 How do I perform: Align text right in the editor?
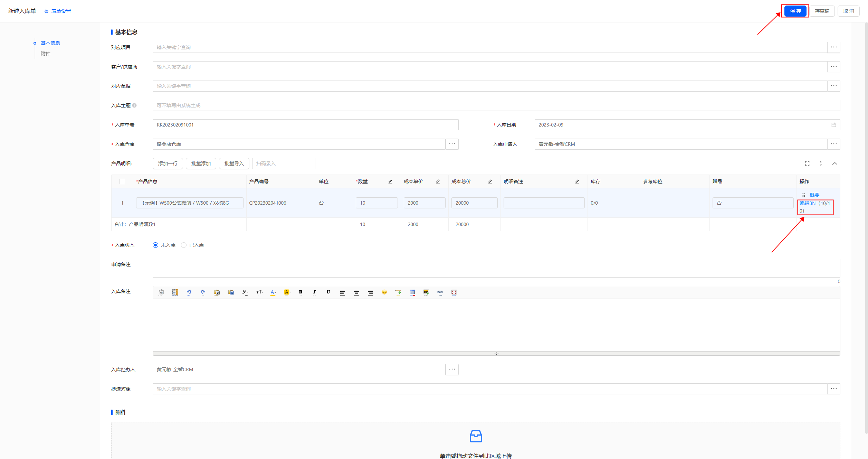pos(370,292)
